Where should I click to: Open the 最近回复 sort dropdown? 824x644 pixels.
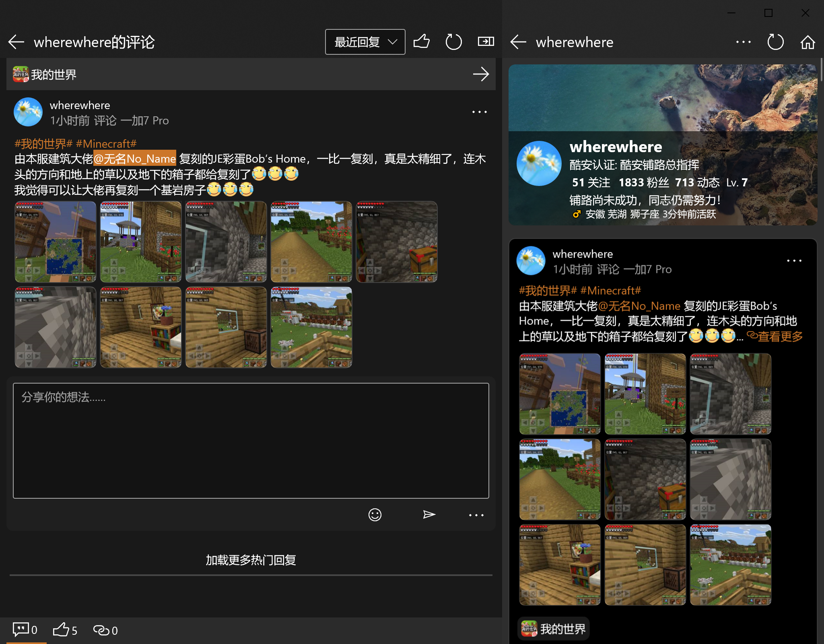[365, 42]
